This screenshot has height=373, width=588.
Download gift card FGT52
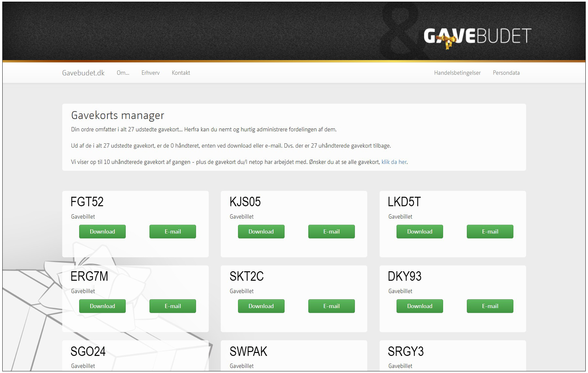(102, 232)
